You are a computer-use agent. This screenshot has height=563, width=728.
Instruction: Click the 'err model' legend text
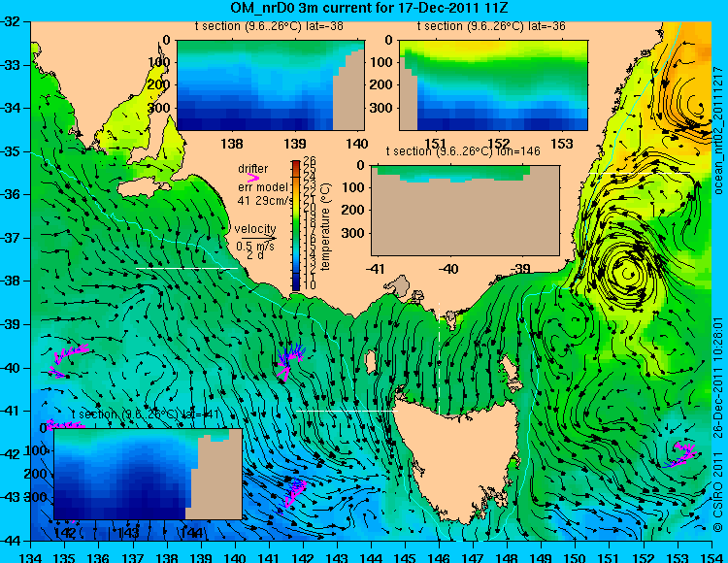pyautogui.click(x=263, y=187)
